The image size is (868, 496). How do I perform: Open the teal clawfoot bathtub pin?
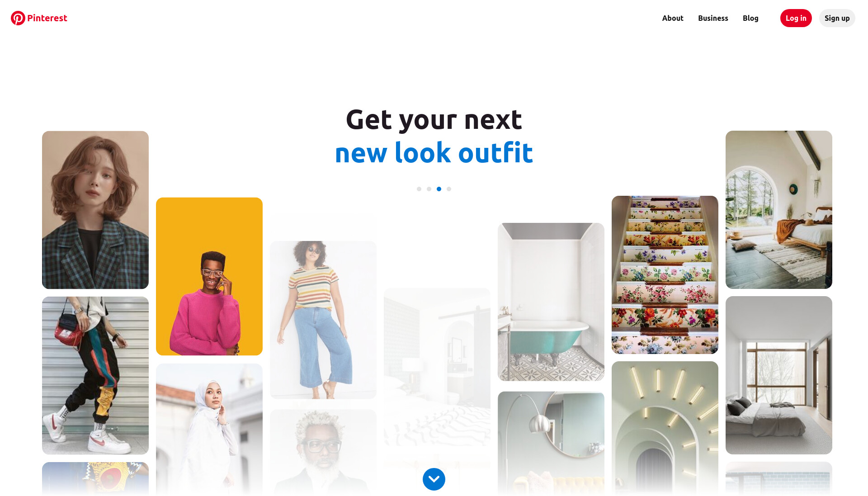point(551,302)
